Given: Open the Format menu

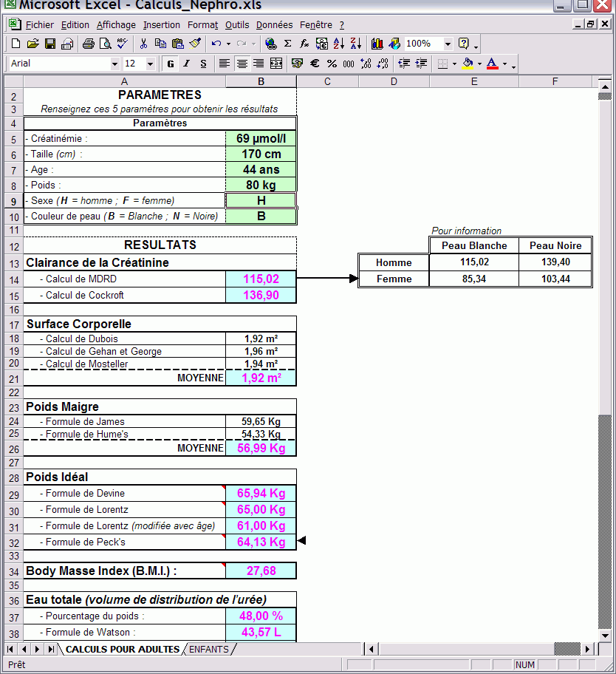Looking at the screenshot, I should pos(203,25).
